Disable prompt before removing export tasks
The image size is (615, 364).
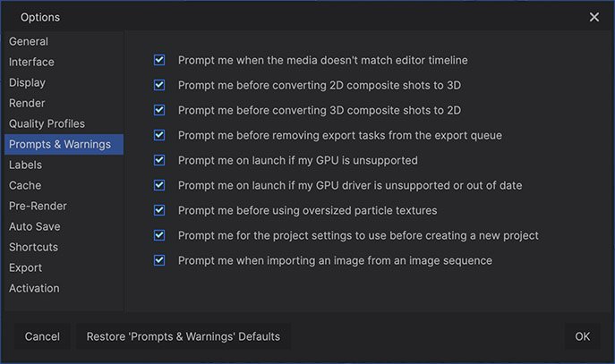tap(159, 135)
